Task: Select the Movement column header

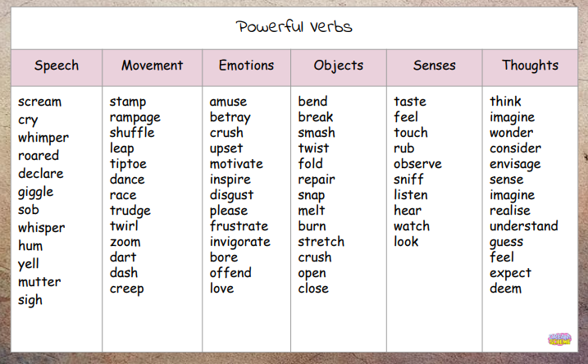Action: [x=153, y=66]
